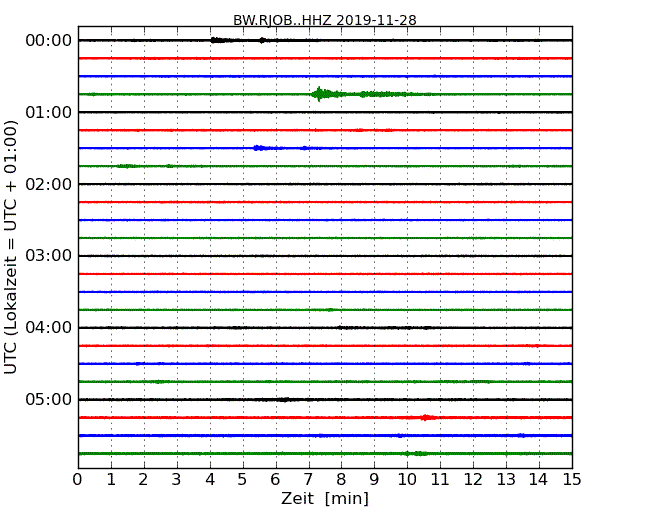Select the 01:00 time label on y-axis
650x520 pixels.
tap(49, 112)
